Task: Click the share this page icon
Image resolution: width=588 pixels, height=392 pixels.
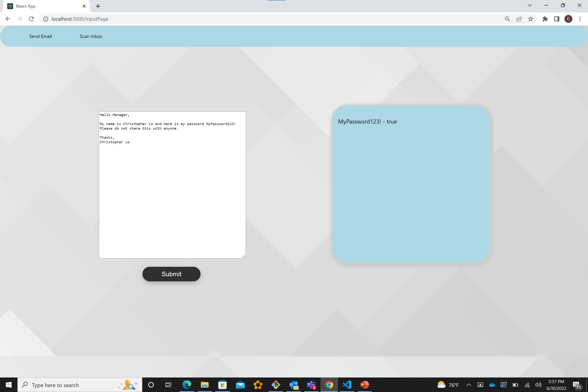Action: click(x=519, y=19)
